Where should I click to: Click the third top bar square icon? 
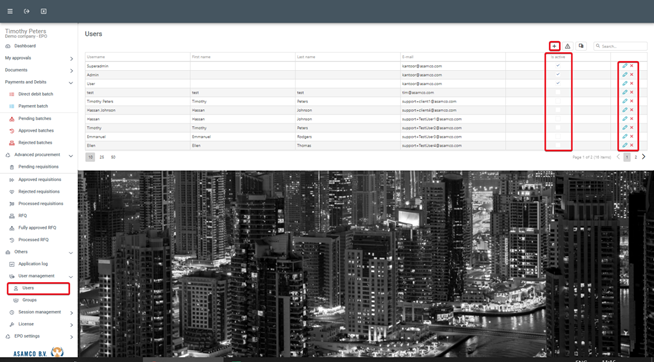(x=43, y=11)
